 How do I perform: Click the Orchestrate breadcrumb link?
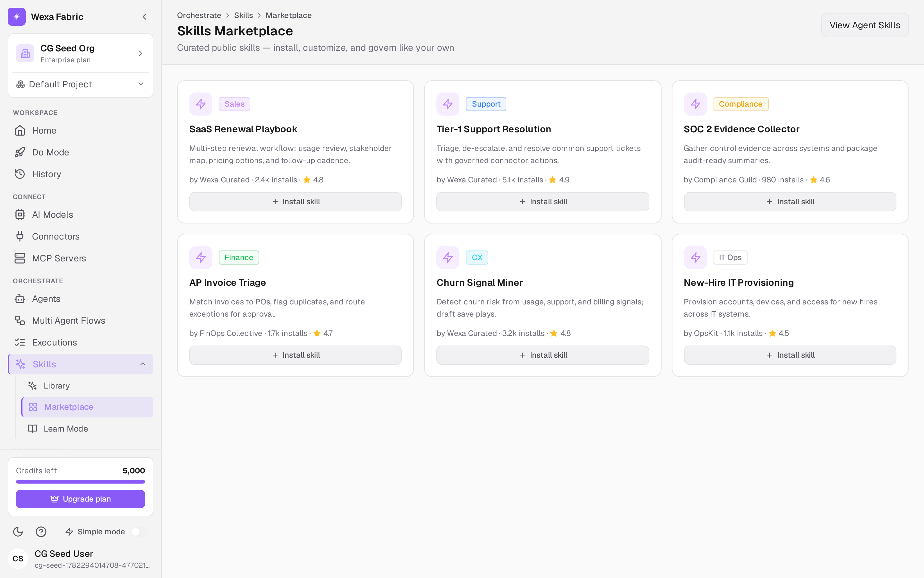point(199,15)
